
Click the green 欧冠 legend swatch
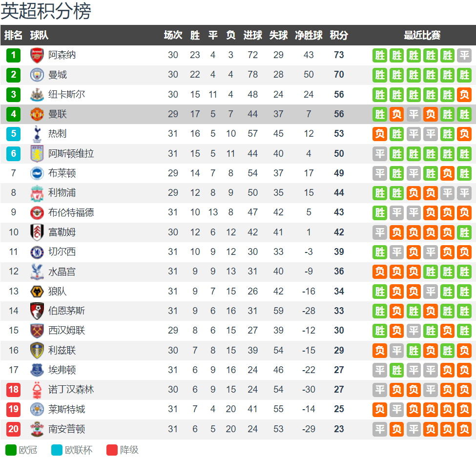pos(11,450)
